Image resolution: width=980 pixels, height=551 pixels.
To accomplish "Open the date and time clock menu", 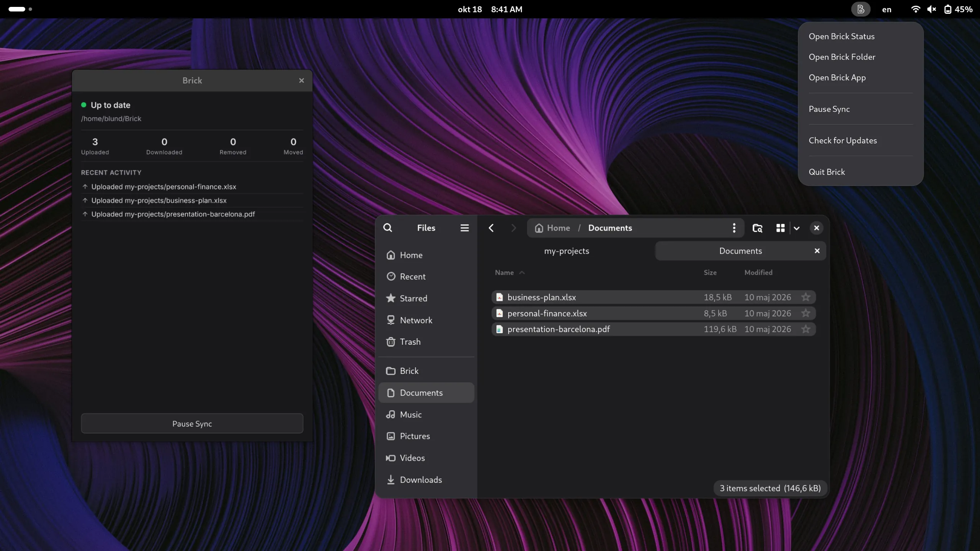I will pyautogui.click(x=490, y=9).
